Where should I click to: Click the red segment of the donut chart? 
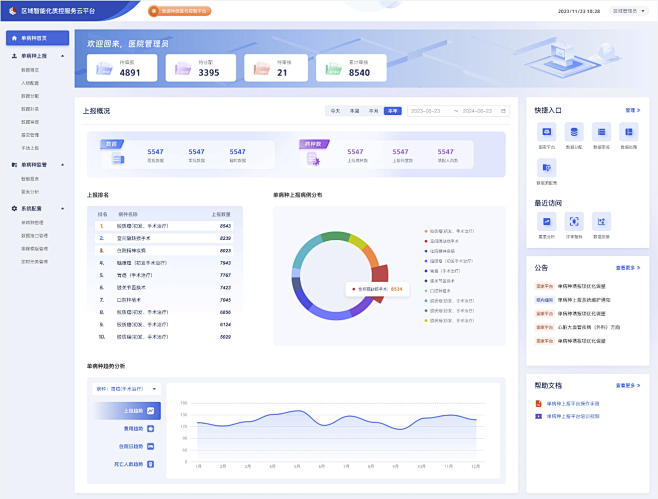click(380, 270)
